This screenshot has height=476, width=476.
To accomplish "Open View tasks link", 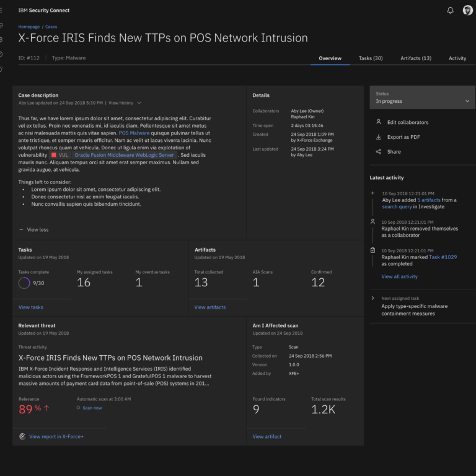I will coord(30,307).
